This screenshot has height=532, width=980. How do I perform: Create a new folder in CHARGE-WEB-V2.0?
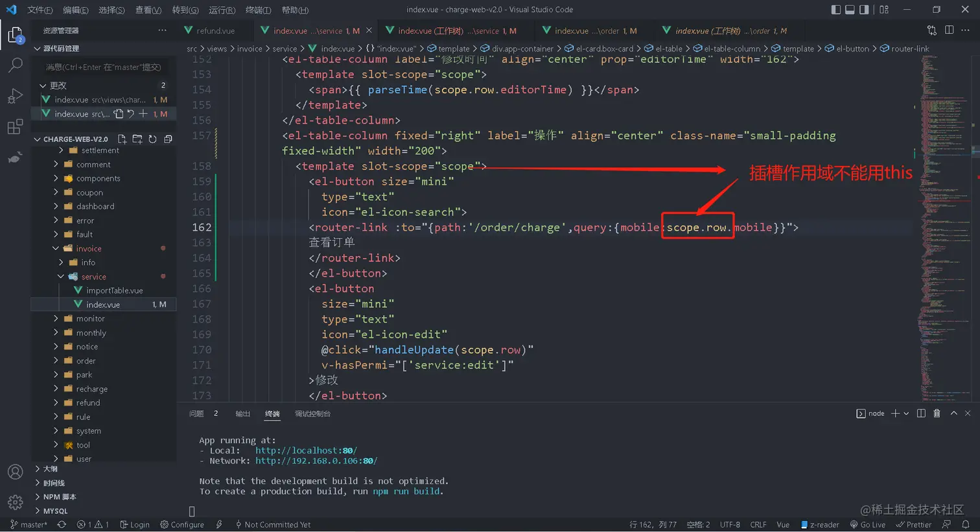pos(137,139)
